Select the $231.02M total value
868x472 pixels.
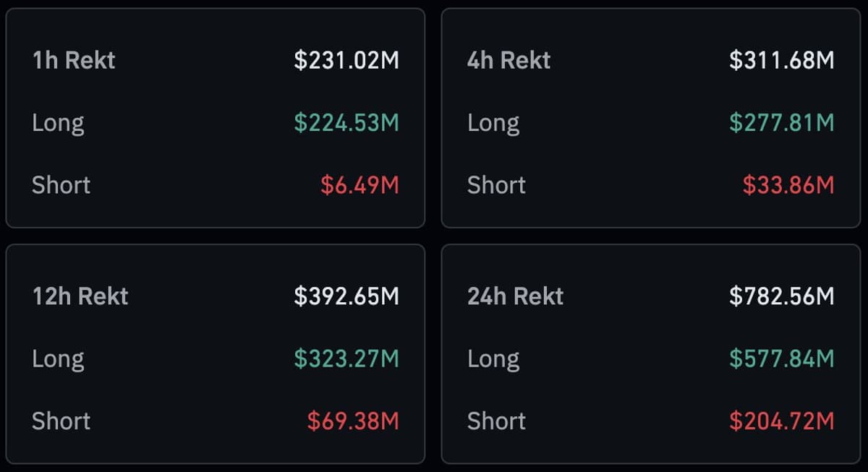click(x=346, y=61)
